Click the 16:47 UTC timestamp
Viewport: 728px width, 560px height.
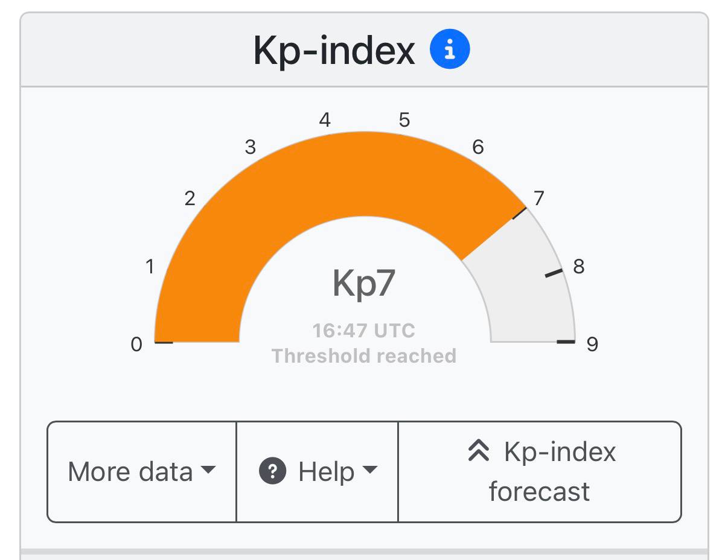tap(363, 331)
